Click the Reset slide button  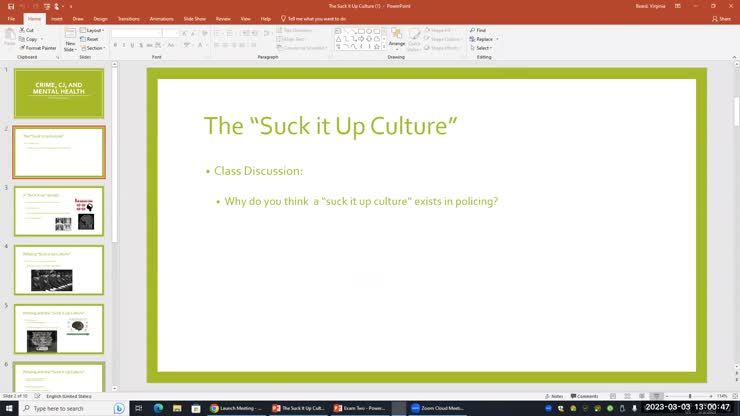[x=92, y=39]
